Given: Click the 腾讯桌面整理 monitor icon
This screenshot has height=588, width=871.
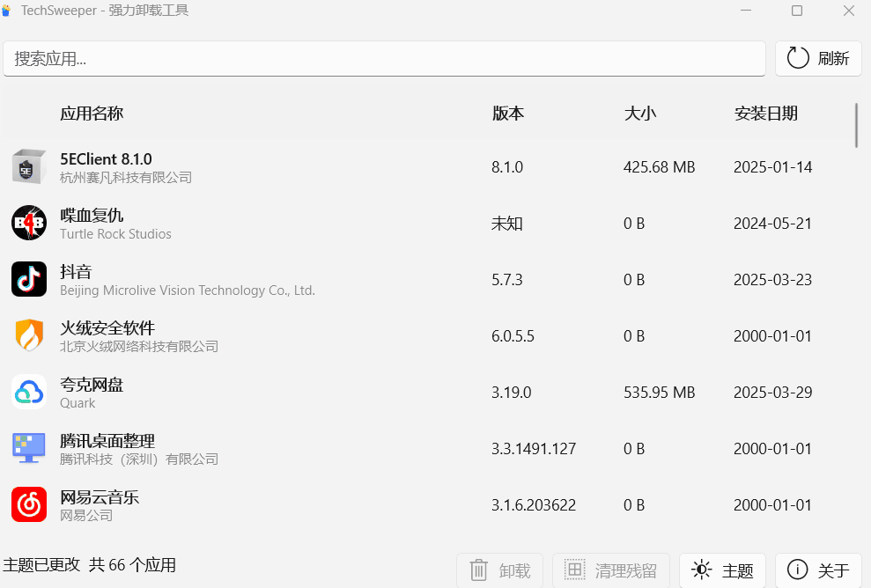Looking at the screenshot, I should (29, 448).
